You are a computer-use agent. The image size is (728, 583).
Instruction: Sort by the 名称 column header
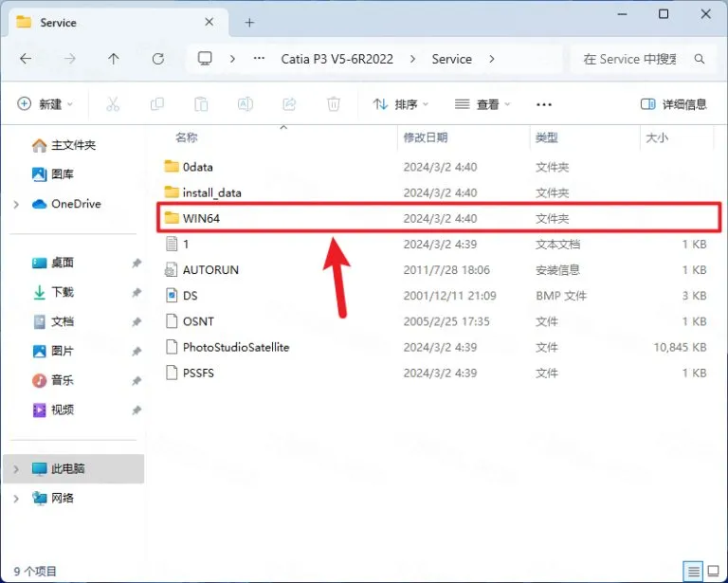pos(186,137)
